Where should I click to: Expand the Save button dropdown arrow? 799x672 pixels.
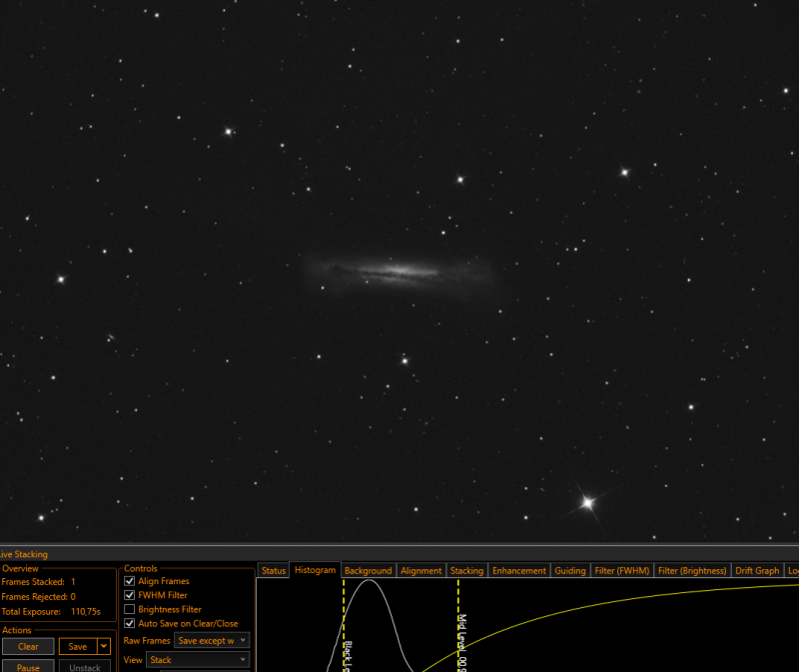[104, 646]
